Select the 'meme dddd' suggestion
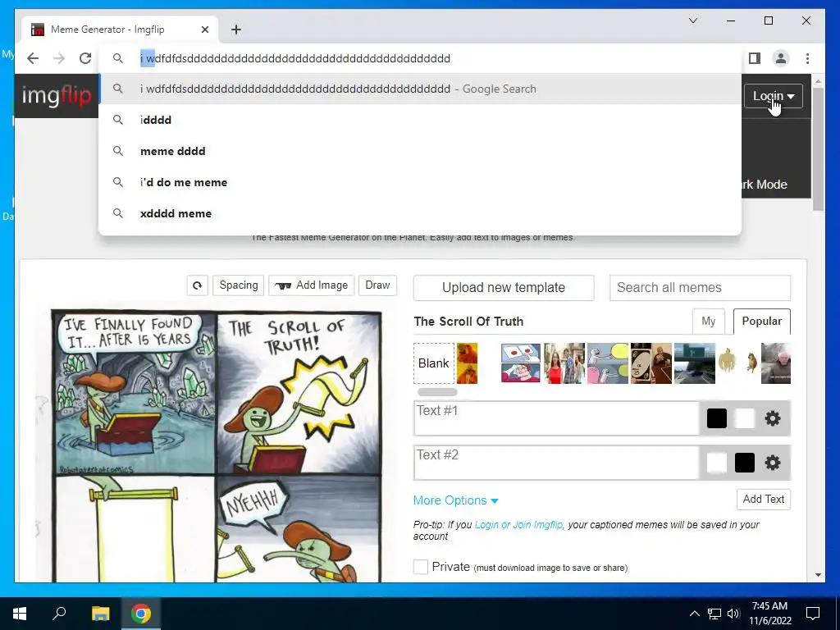This screenshot has width=840, height=630. pos(420,151)
